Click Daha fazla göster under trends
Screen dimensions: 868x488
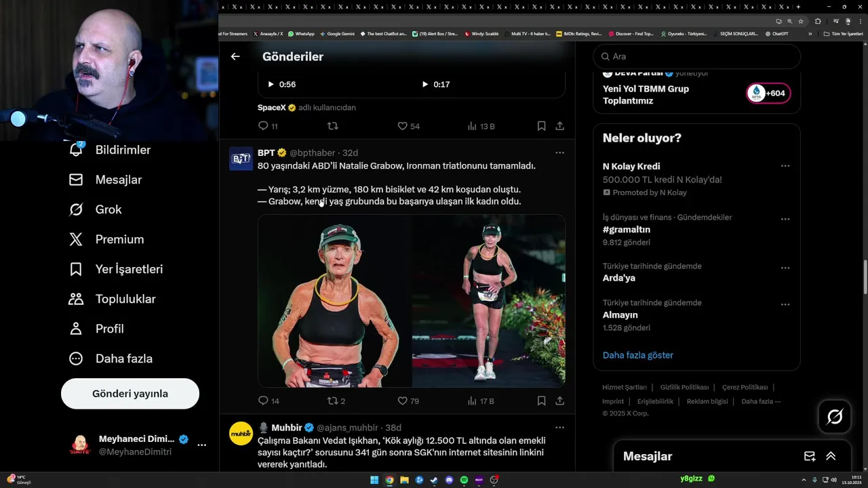(x=637, y=355)
